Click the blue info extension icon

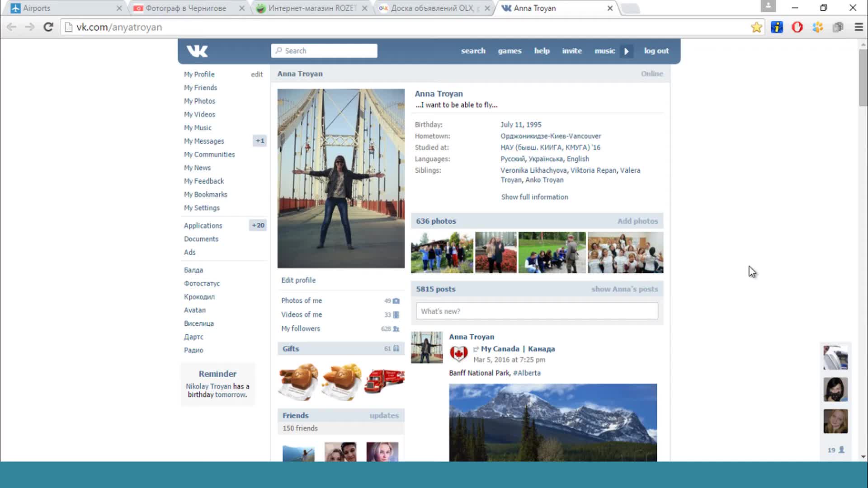point(777,27)
